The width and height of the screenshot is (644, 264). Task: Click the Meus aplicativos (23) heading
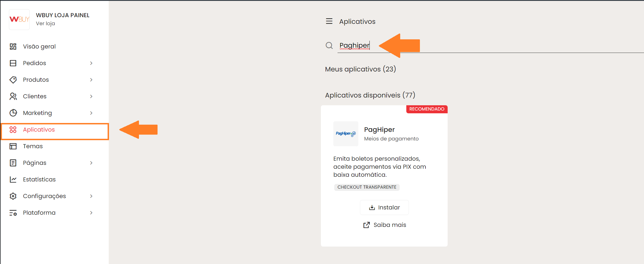[361, 69]
